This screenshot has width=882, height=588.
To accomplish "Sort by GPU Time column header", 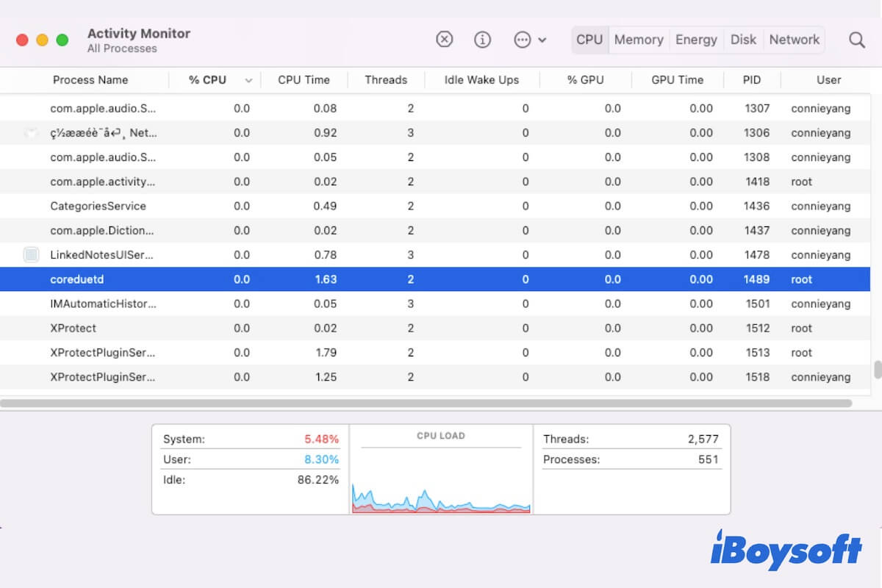I will [677, 79].
